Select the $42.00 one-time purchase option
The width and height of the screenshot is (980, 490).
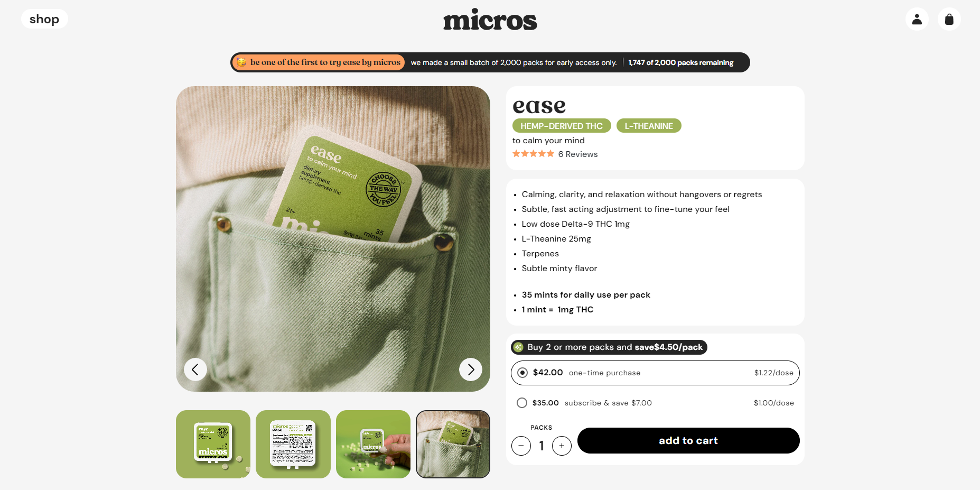click(655, 373)
